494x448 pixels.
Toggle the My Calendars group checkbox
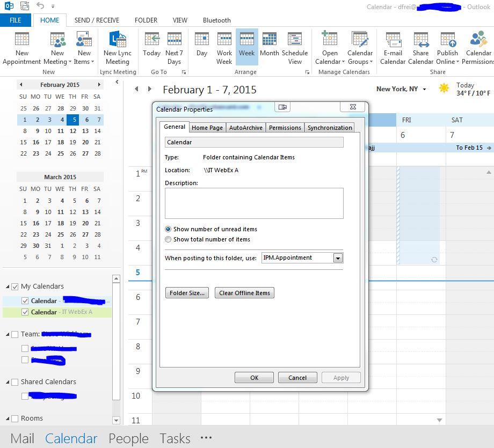pyautogui.click(x=15, y=287)
